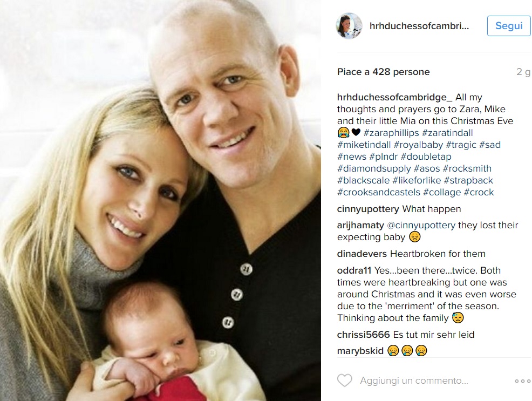532x401 pixels.
Task: Click the @cinnyupottery mention
Action: tap(421, 225)
